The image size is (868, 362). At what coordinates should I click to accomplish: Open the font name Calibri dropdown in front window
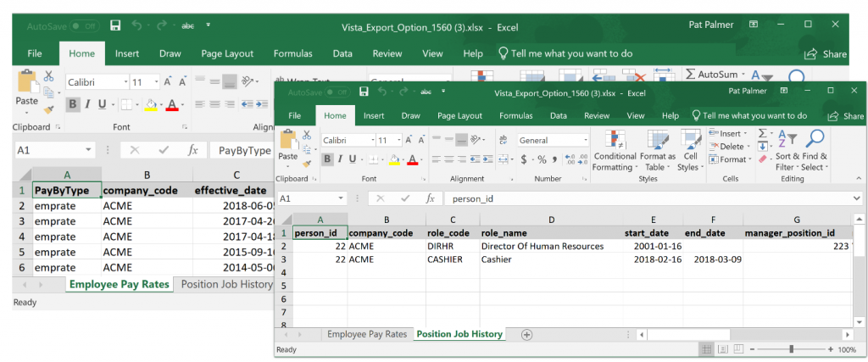(x=372, y=141)
